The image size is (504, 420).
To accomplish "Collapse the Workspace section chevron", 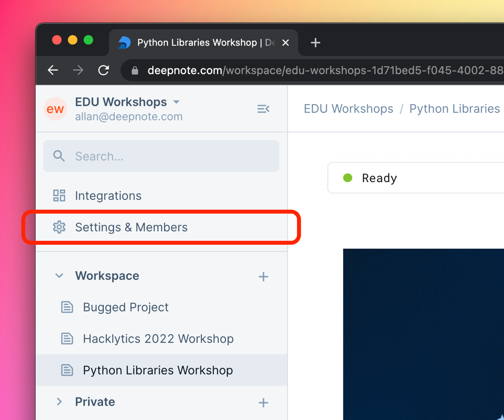I will (x=59, y=275).
